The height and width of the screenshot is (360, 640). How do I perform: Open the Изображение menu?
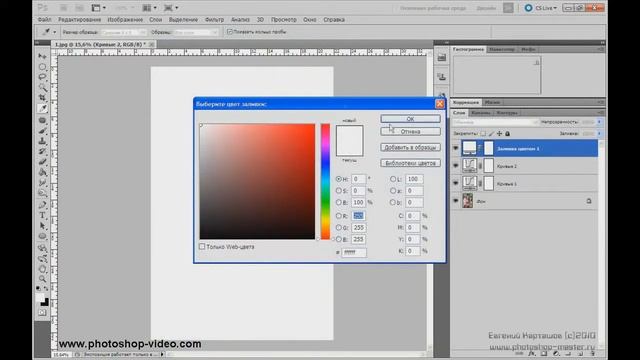[125, 20]
